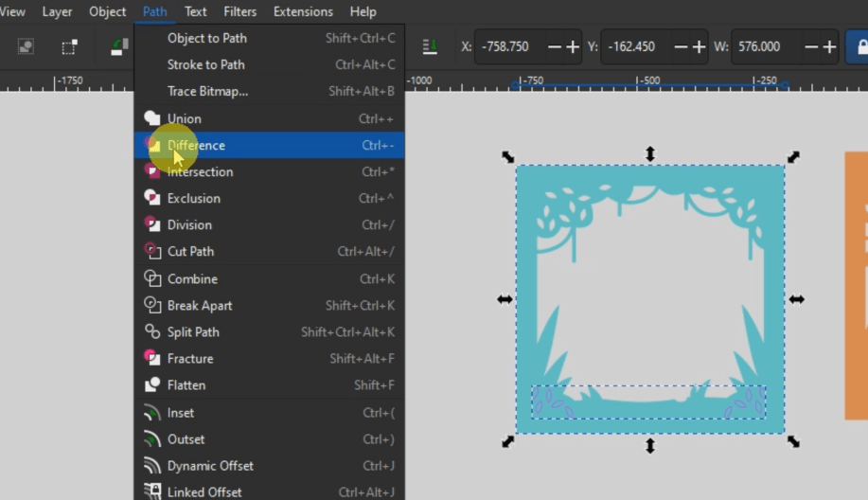The width and height of the screenshot is (868, 500).
Task: Click the Division icon in Path menu
Action: coord(151,224)
